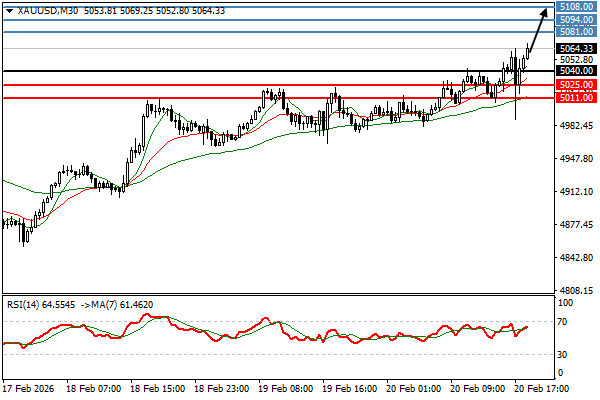Click the 4912.00 price on the scale
600x400 pixels.
577,192
